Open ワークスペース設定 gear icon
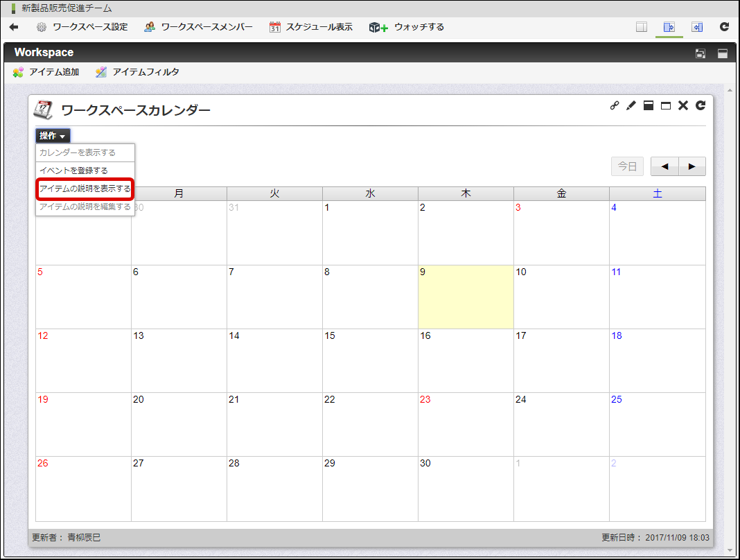The image size is (740, 560). tap(42, 28)
